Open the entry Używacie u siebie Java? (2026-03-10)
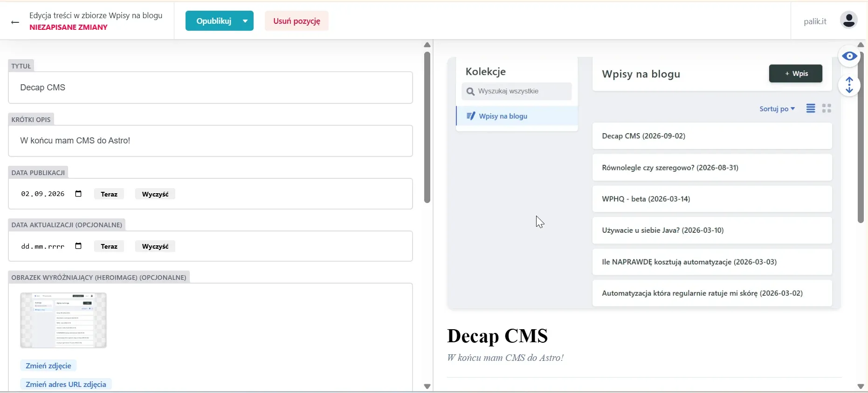The image size is (868, 393). point(712,230)
